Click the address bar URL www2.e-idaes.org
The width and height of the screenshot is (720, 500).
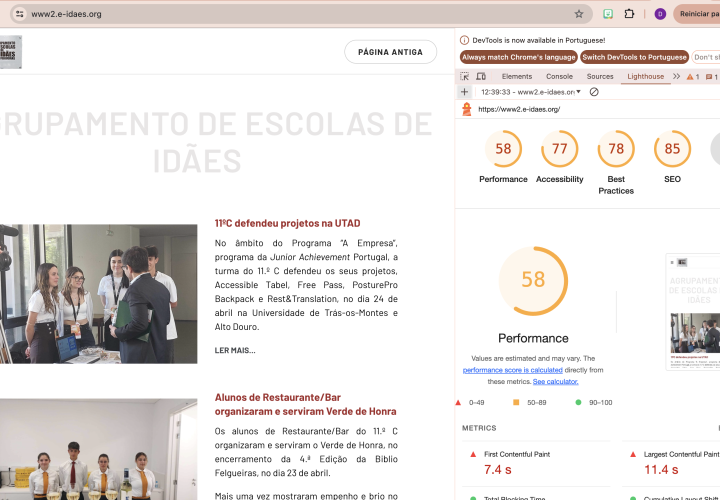tap(66, 14)
